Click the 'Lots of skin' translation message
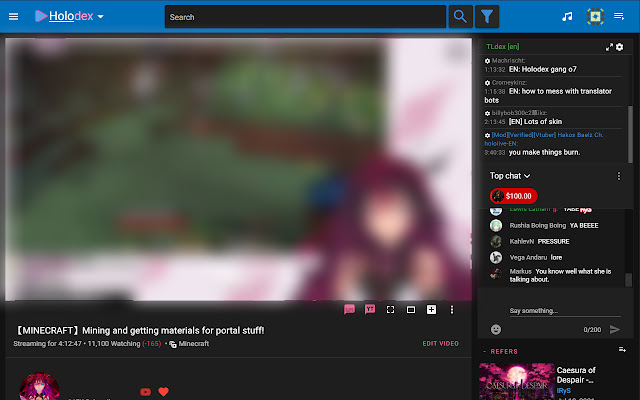The image size is (640, 400). pyautogui.click(x=536, y=122)
